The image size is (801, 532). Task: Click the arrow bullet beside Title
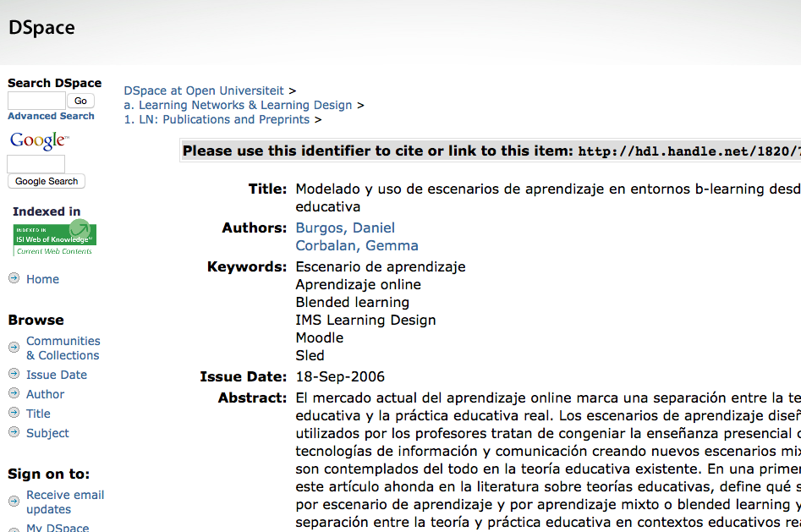[14, 413]
